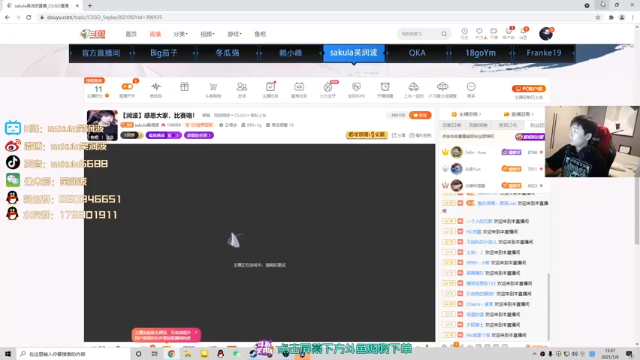Switch to Big茄子 stream tab
Screen dimensions: 640x360
[x=164, y=53]
